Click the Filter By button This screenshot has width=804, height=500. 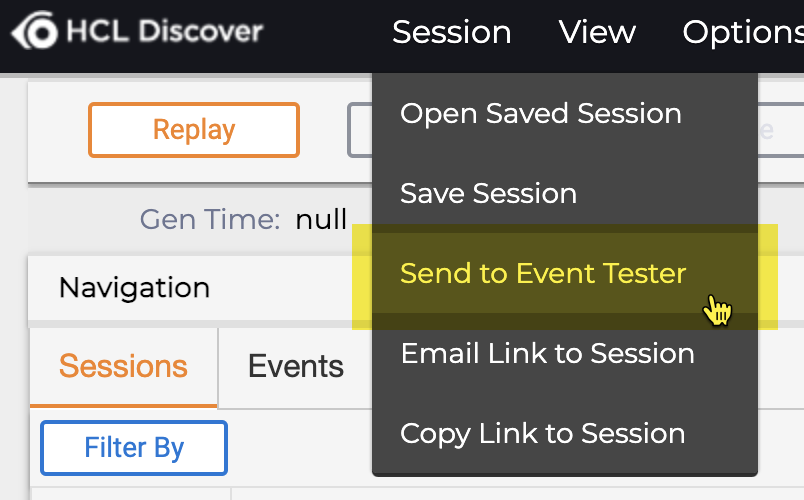(134, 447)
